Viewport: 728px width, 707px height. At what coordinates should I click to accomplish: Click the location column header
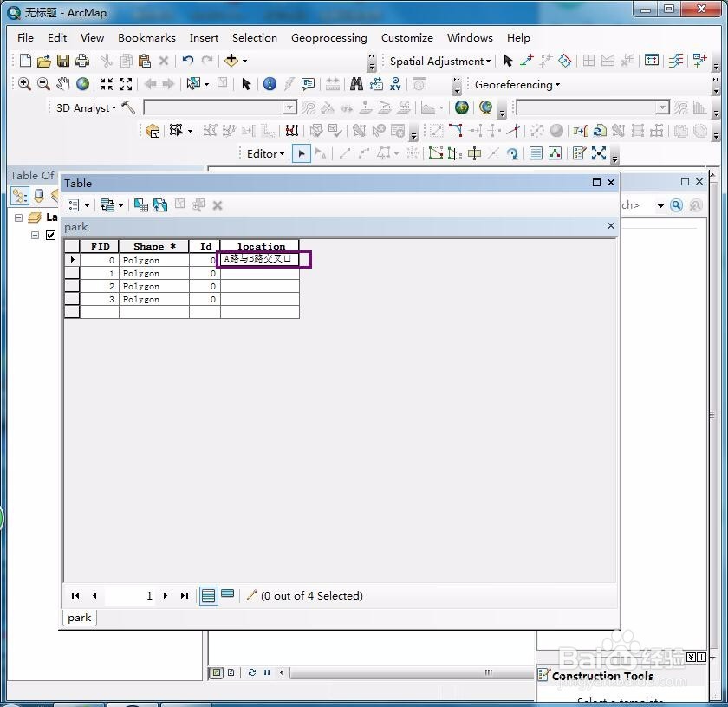[x=260, y=246]
